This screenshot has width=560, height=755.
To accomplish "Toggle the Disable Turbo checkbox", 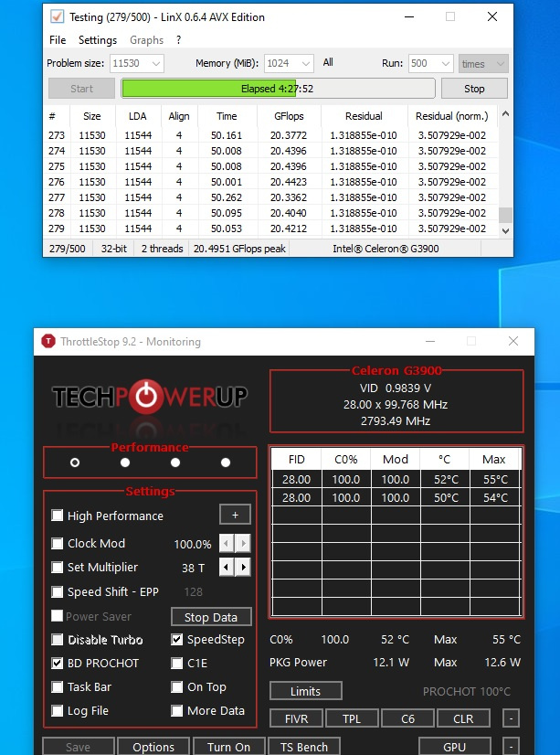I will pyautogui.click(x=58, y=640).
